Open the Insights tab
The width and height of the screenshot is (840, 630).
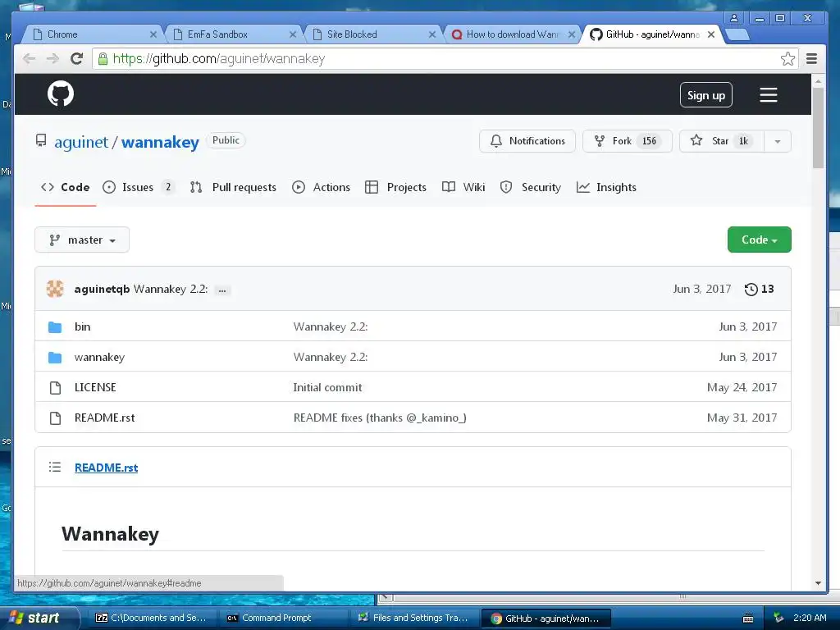click(606, 188)
